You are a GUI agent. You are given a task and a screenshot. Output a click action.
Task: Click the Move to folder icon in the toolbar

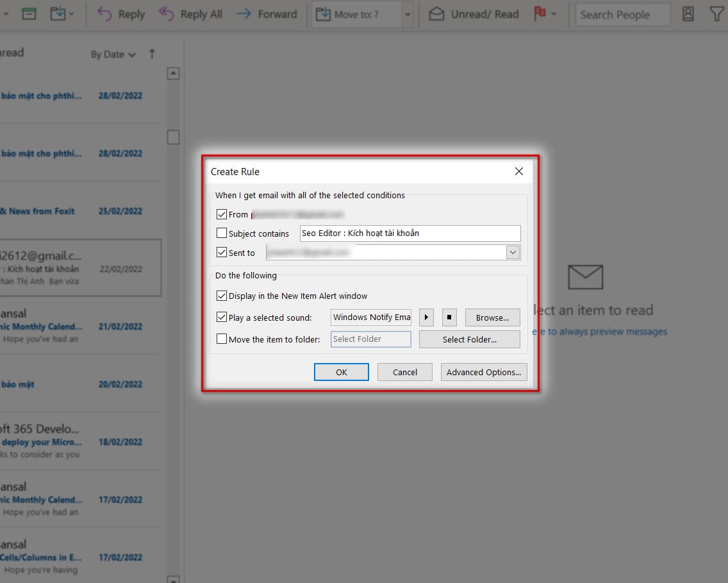58,14
